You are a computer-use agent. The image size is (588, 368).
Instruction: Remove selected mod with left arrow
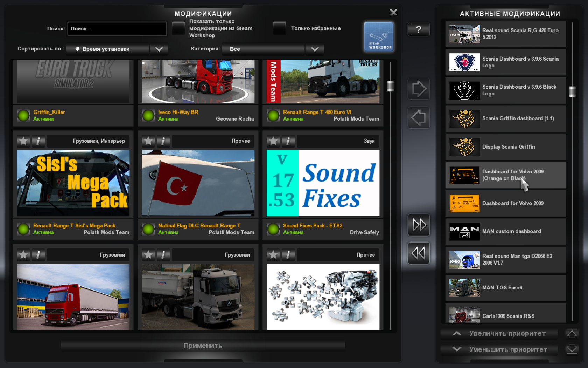[x=419, y=118]
